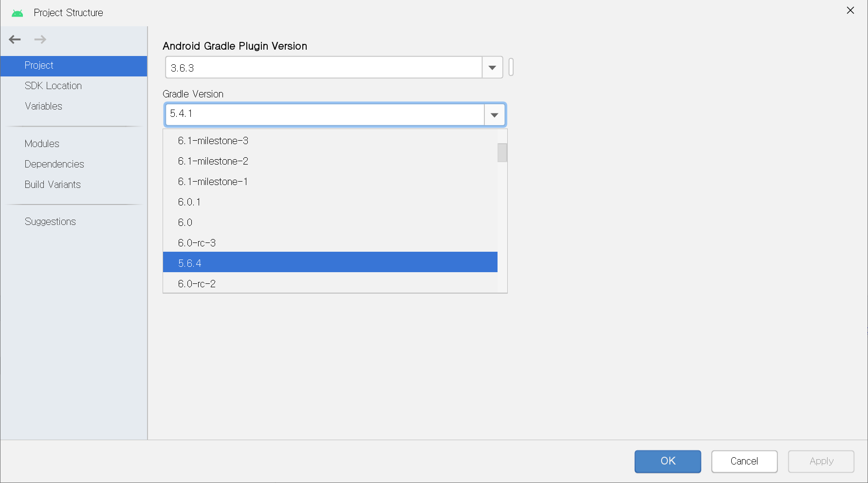The image size is (868, 483).
Task: Click the Cancel button
Action: [x=744, y=461]
